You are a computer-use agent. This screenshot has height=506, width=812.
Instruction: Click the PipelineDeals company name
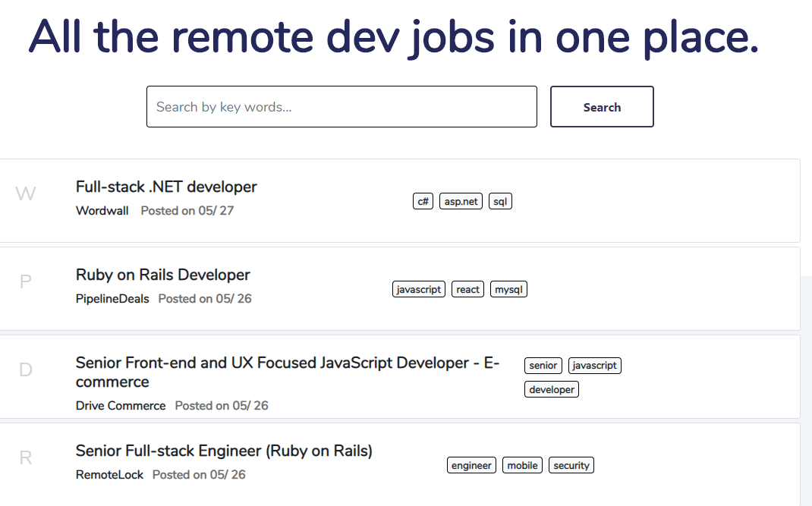112,299
